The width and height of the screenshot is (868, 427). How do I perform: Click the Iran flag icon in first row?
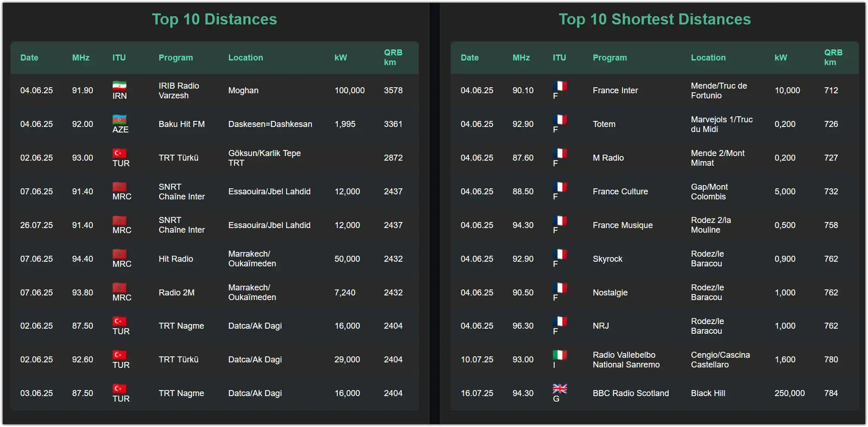(x=119, y=86)
